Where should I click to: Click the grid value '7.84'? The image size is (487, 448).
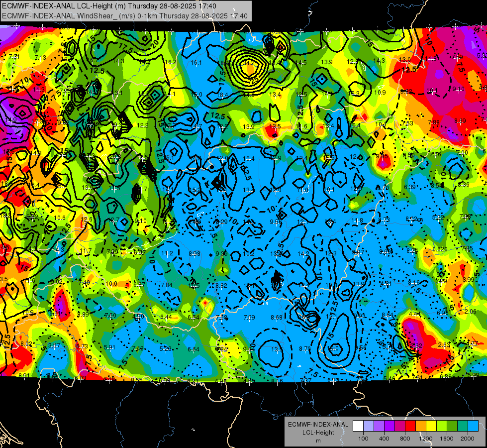click(x=167, y=285)
